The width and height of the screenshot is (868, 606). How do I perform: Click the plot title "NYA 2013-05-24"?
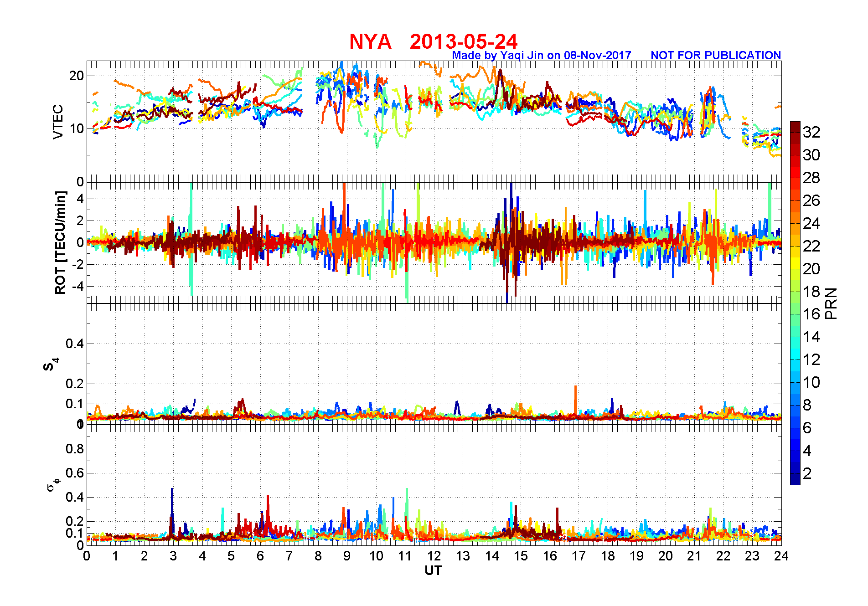point(433,41)
